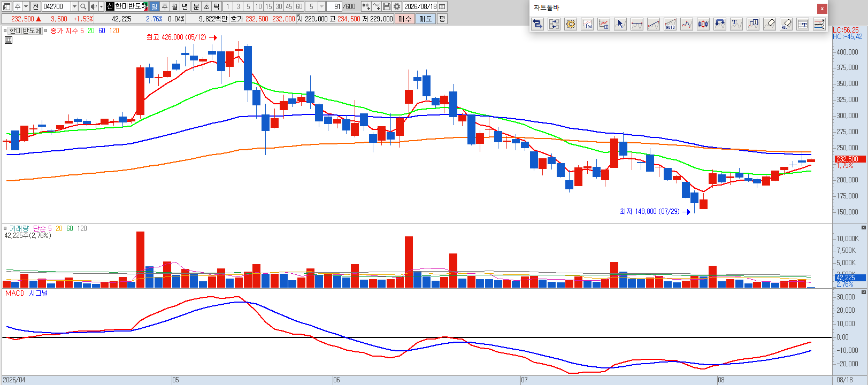Enable the AUTO trendline tool
This screenshot has width=868, height=385.
pos(670,24)
